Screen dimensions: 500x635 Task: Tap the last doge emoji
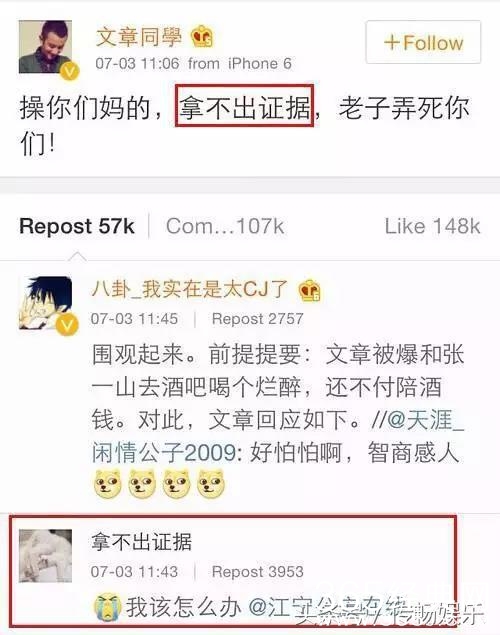point(211,484)
